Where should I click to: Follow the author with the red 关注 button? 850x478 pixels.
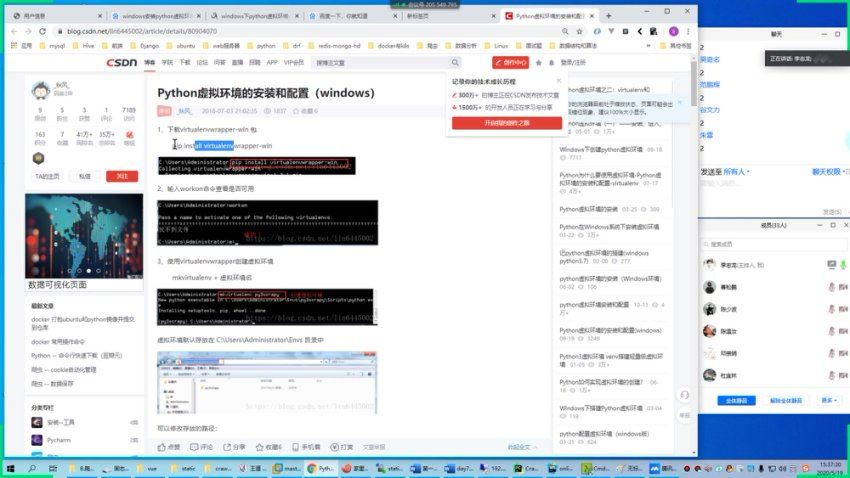[x=122, y=176]
